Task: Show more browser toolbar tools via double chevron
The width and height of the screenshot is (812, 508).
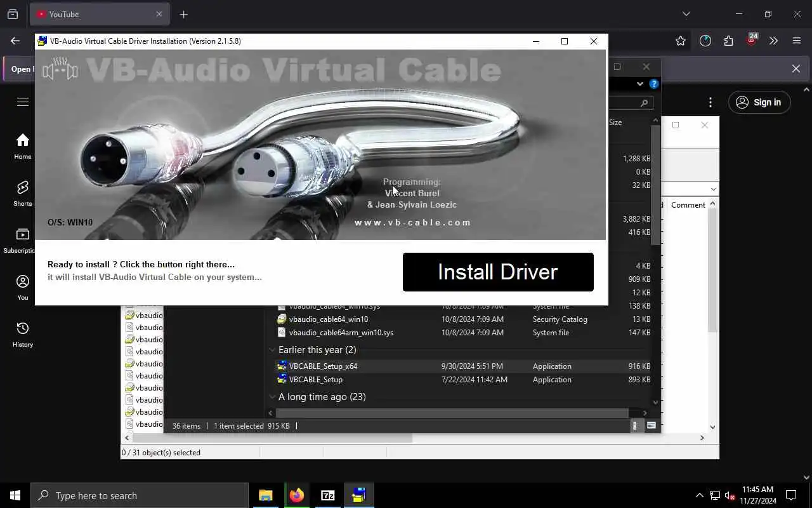Action: (773, 41)
